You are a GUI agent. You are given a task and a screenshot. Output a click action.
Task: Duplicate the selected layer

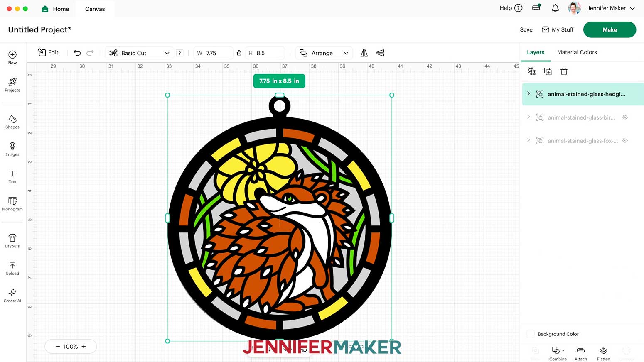coord(548,71)
